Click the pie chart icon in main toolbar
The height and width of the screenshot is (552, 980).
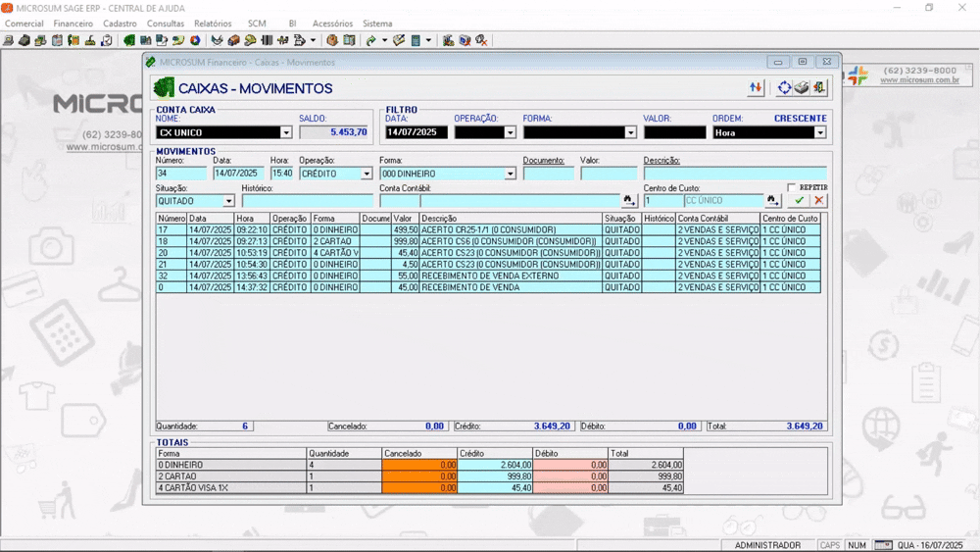click(x=195, y=40)
